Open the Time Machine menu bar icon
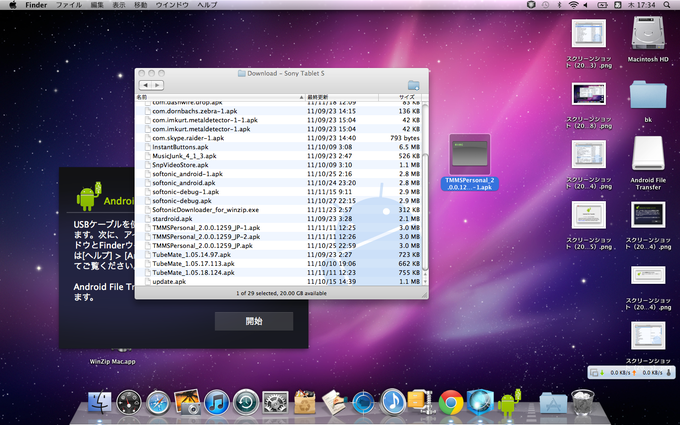This screenshot has height=425, width=680. coord(545,5)
